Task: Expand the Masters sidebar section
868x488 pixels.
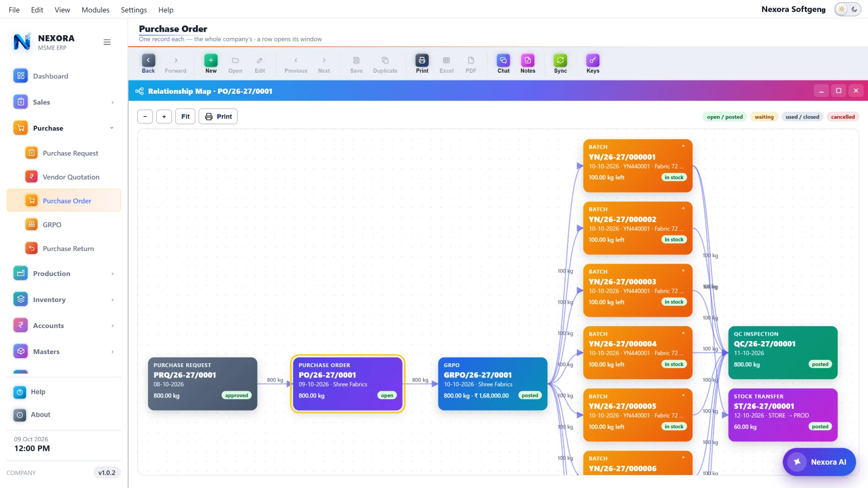Action: click(64, 352)
